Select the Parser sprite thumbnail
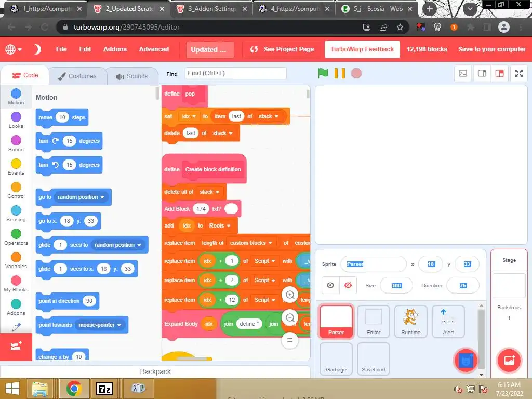Screen dimensions: 532x399 [336, 321]
